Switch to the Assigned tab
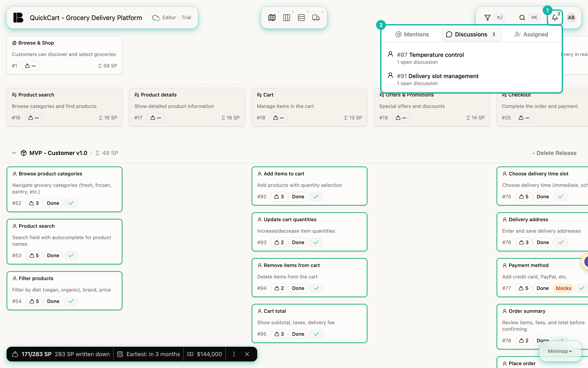This screenshot has height=368, width=588. [x=531, y=34]
